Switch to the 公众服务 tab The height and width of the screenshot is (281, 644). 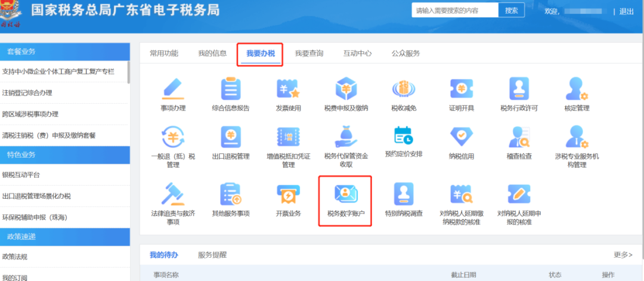click(x=406, y=54)
